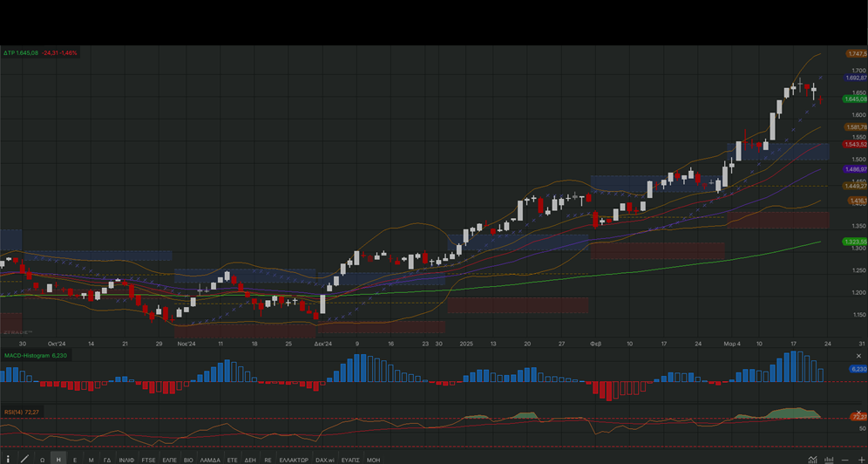Click the green 1.323,55 price tag
The height and width of the screenshot is (464, 868).
855,242
